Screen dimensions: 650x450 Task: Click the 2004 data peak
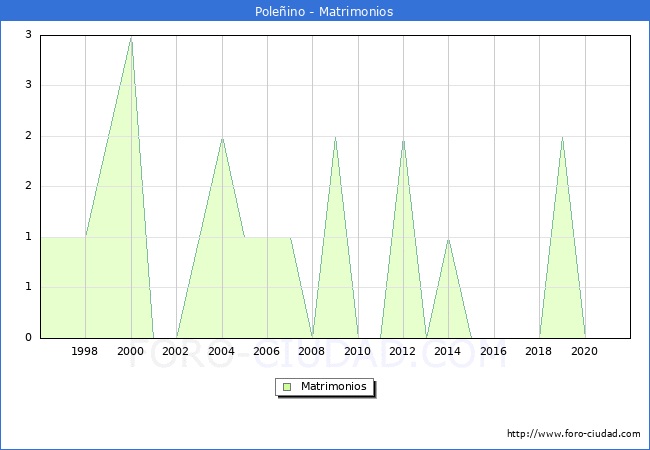coord(222,139)
